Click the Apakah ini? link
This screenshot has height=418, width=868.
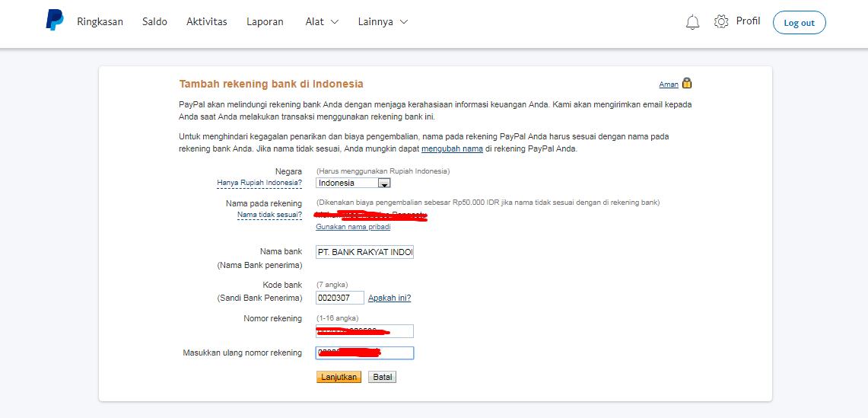coord(389,298)
